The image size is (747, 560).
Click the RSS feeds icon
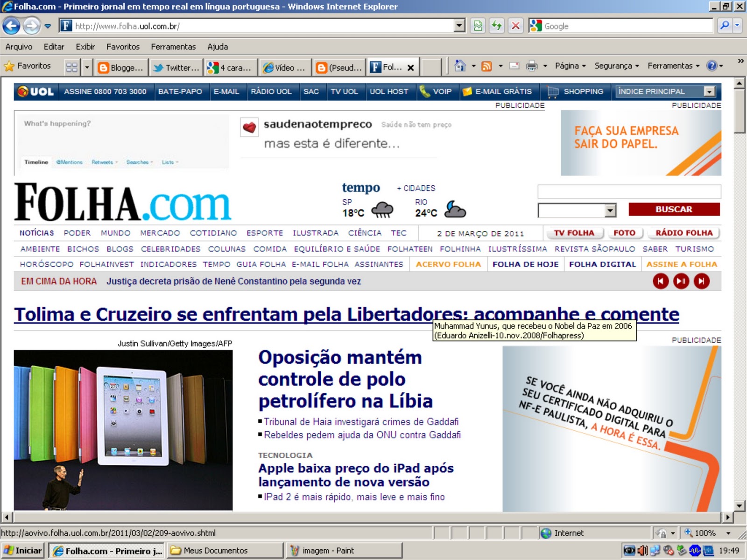click(486, 66)
